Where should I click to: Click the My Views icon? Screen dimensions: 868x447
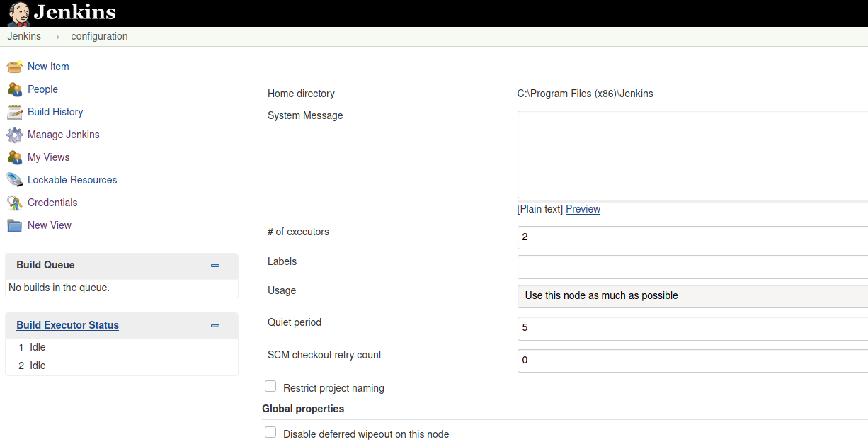pyautogui.click(x=15, y=157)
